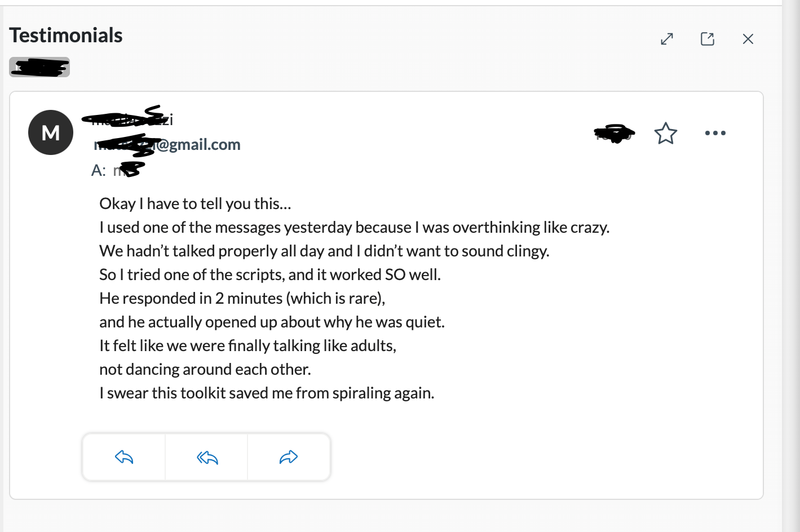
Task: Click the Testimonials subject heading
Action: (x=66, y=36)
